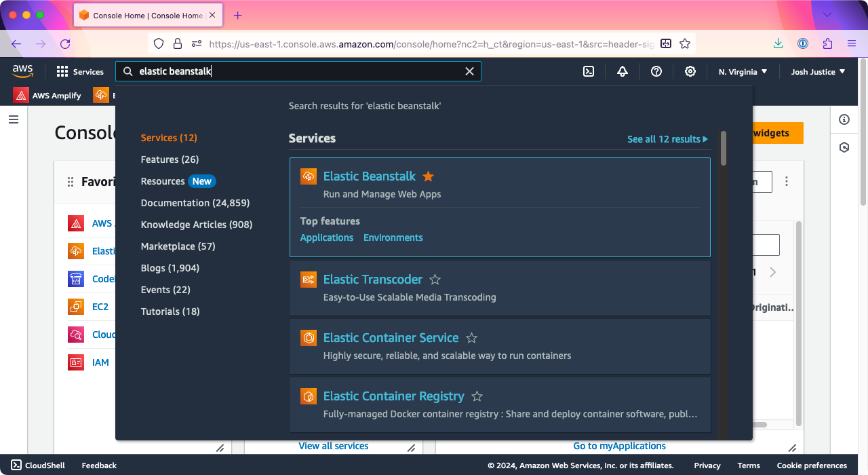Open IAM in Favorites list

(x=100, y=362)
